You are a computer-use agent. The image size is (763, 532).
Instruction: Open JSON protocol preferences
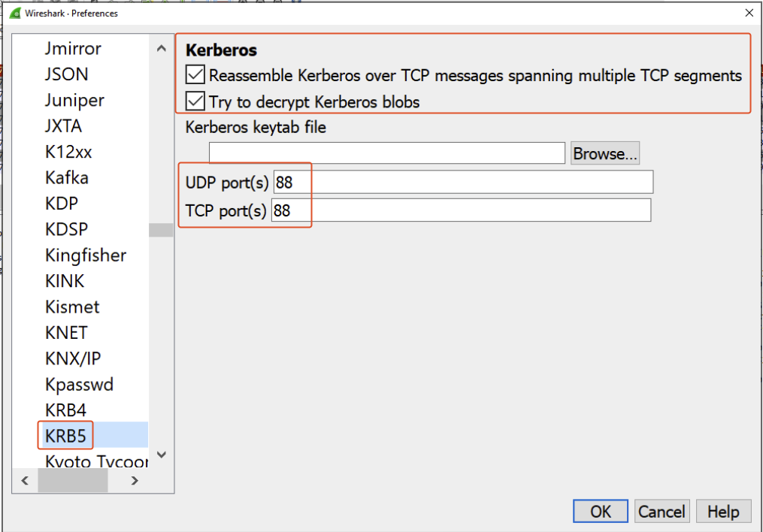click(67, 74)
